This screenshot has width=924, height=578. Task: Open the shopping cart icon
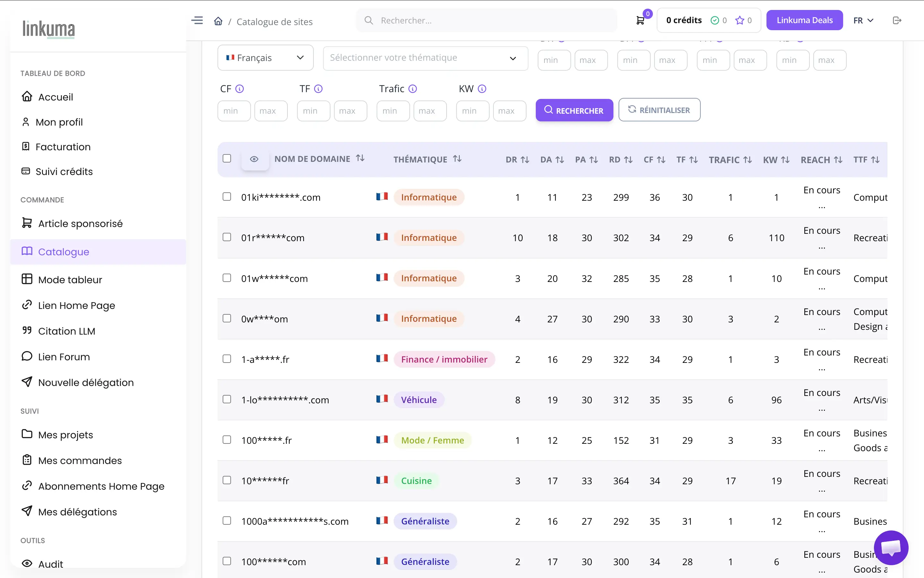[640, 21]
